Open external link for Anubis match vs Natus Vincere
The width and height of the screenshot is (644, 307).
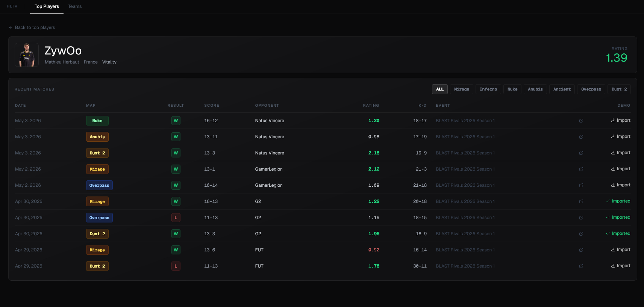(581, 137)
